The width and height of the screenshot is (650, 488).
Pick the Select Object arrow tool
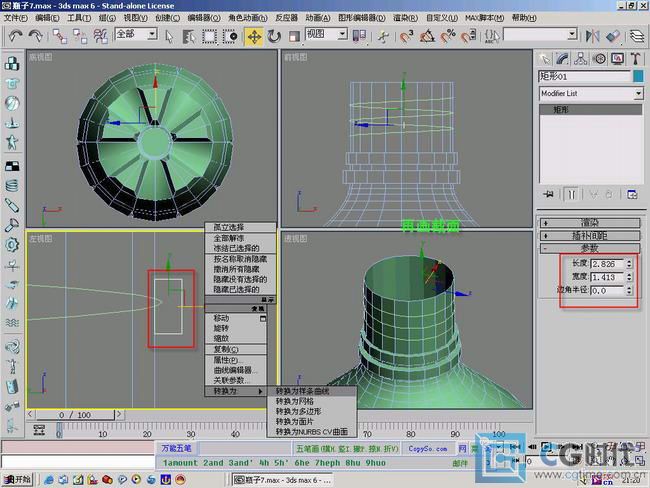click(x=169, y=36)
